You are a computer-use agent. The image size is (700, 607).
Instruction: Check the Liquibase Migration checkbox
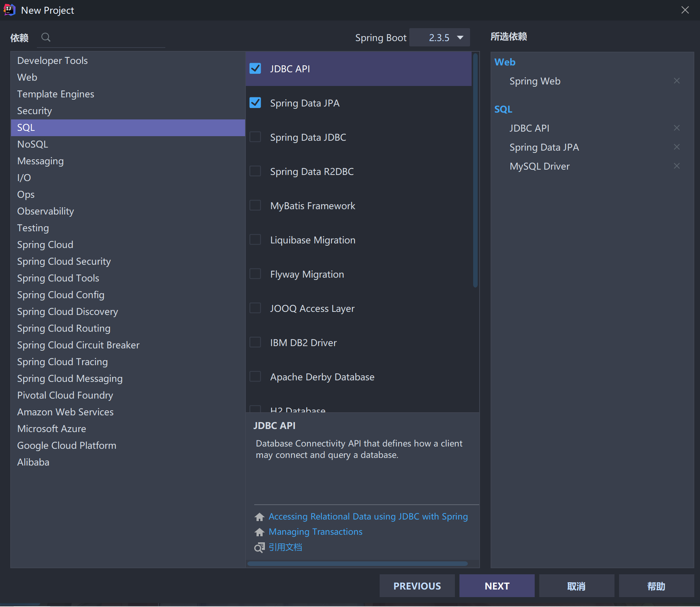(x=255, y=240)
